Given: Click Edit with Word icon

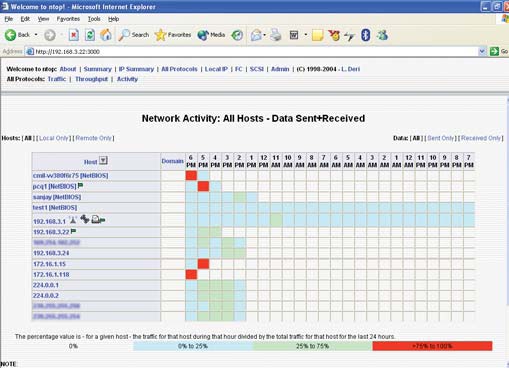Looking at the screenshot, I should tap(294, 35).
